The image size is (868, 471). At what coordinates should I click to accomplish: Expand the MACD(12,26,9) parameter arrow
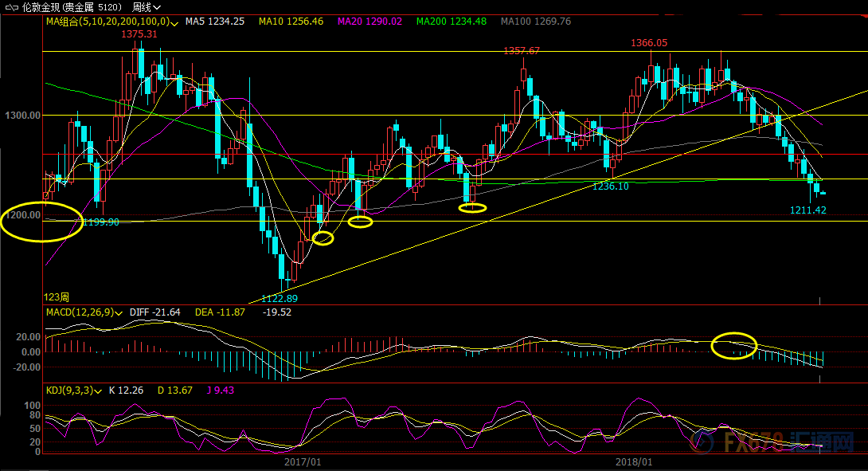click(x=118, y=313)
